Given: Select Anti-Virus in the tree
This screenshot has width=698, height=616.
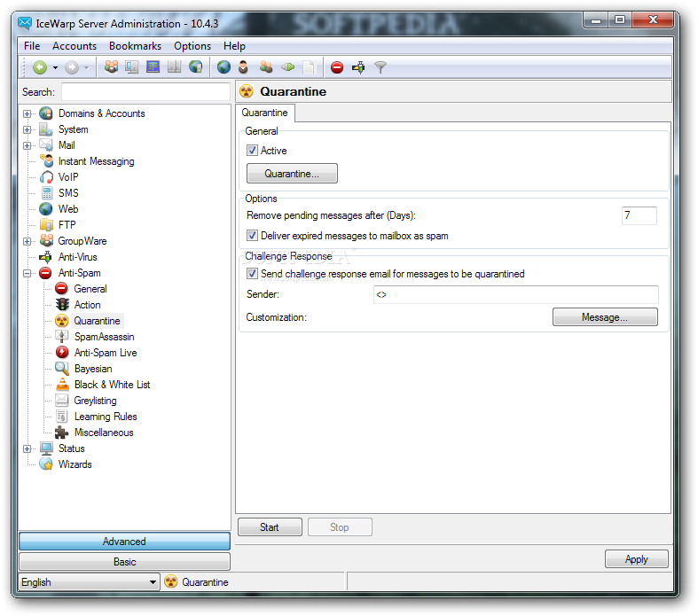Looking at the screenshot, I should tap(77, 257).
